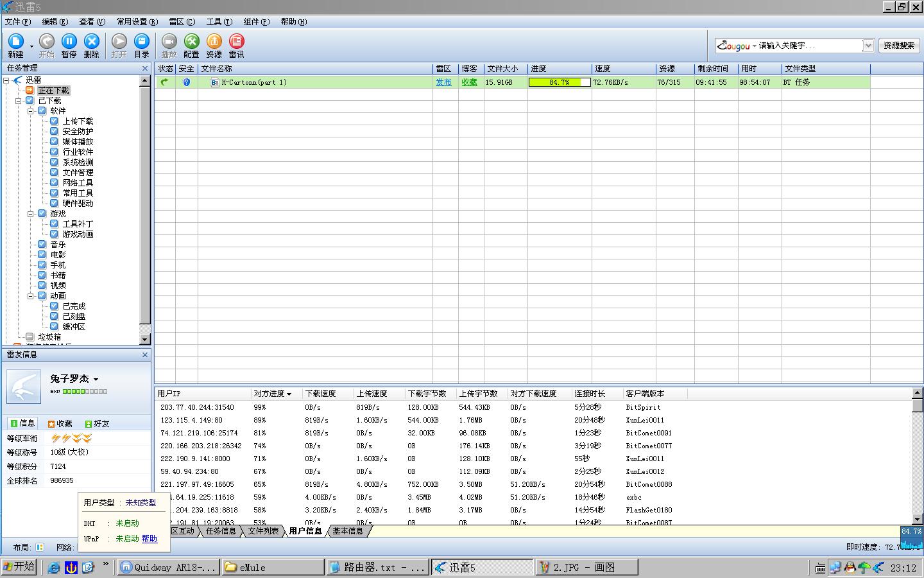Click the 删除 delete toolbar icon
Screen dimensions: 924x578
(x=91, y=41)
